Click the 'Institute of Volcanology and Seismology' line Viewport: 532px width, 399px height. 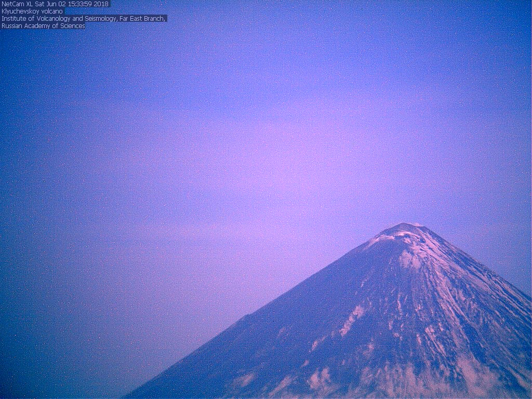pyautogui.click(x=84, y=19)
